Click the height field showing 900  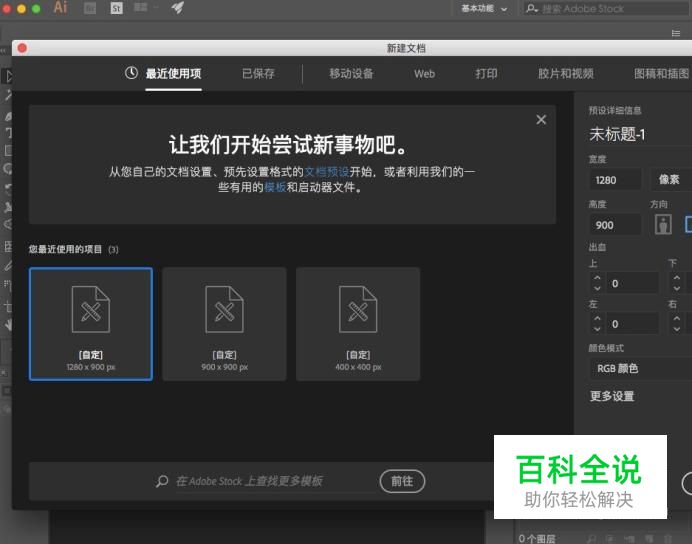[615, 225]
